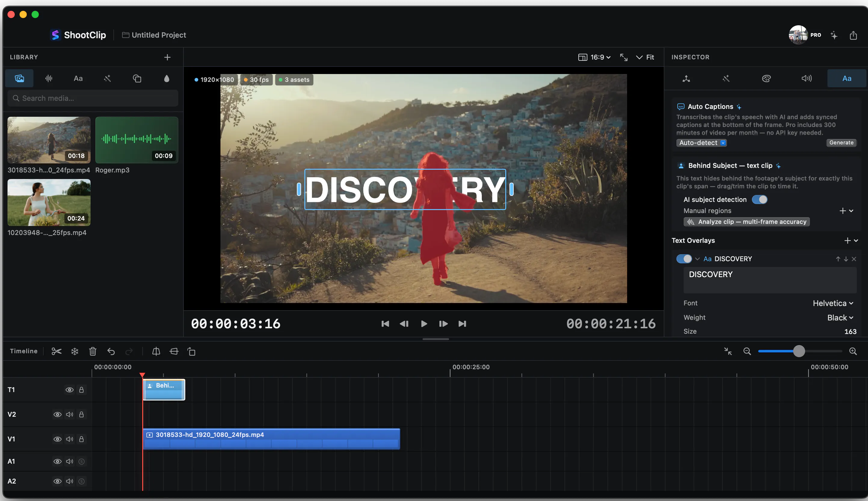
Task: Hide track T1 with eye icon
Action: pos(69,390)
